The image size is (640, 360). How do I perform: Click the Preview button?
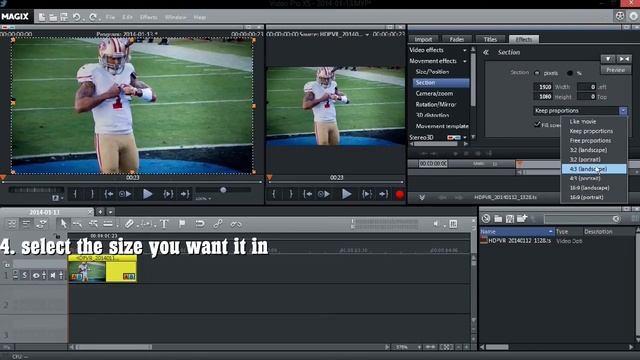click(616, 70)
